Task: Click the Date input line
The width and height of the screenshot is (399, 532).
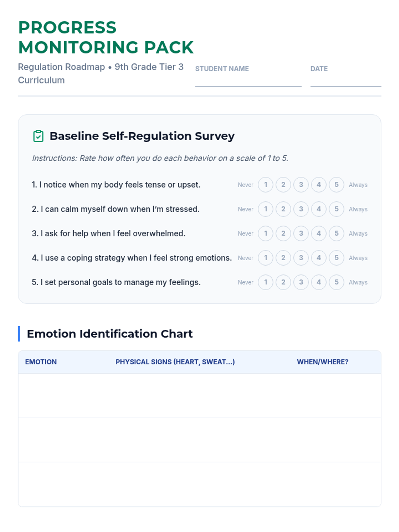Action: coord(345,81)
